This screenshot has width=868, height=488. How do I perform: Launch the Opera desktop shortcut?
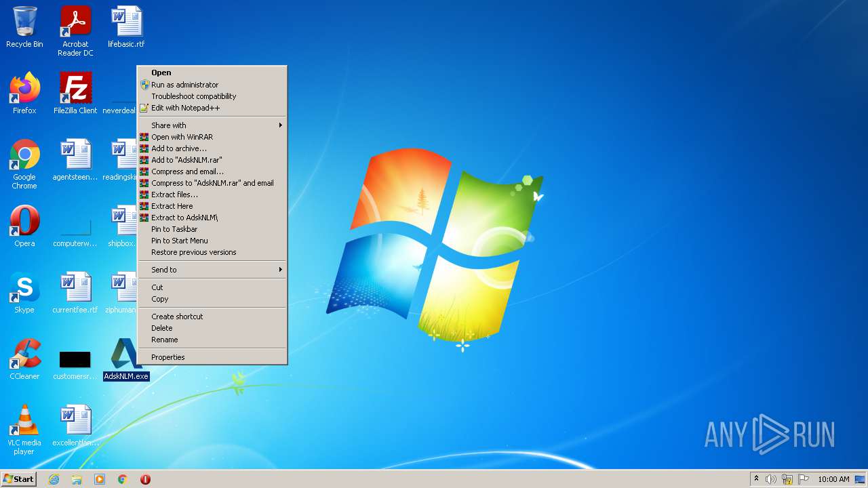pos(24,226)
